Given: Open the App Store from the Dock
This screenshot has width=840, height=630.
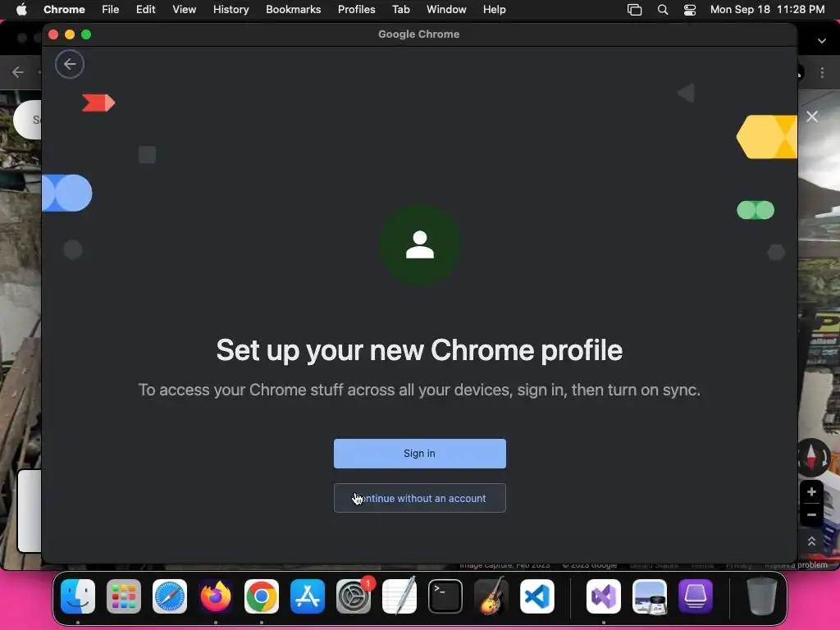Looking at the screenshot, I should tap(308, 596).
